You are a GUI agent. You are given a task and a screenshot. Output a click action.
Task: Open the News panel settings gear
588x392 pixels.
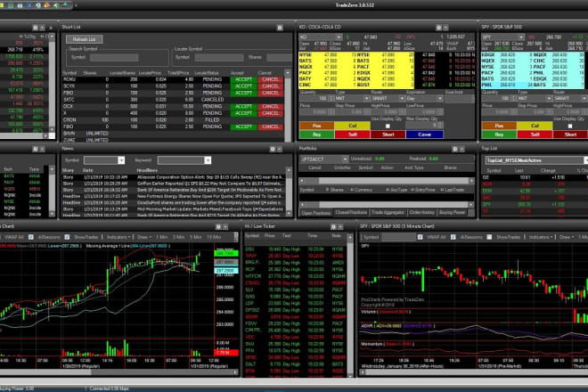pos(273,150)
